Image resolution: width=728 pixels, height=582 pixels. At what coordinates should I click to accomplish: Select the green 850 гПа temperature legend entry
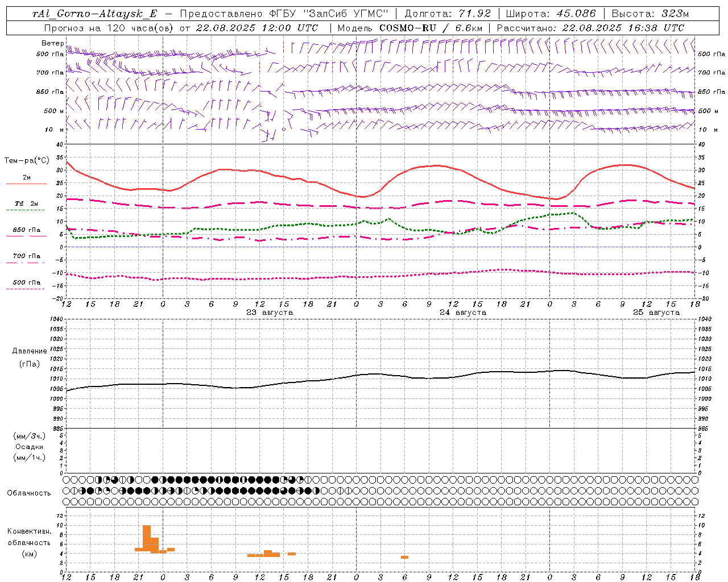point(26,232)
